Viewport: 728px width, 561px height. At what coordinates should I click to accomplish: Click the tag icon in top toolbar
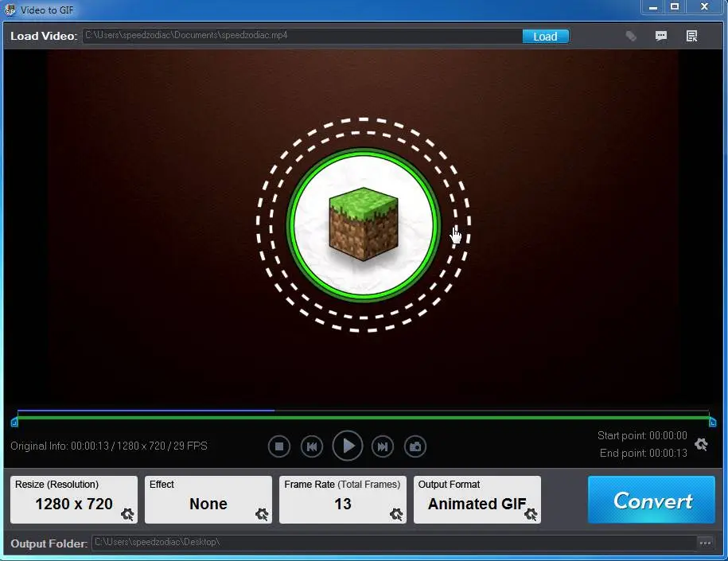coord(630,36)
